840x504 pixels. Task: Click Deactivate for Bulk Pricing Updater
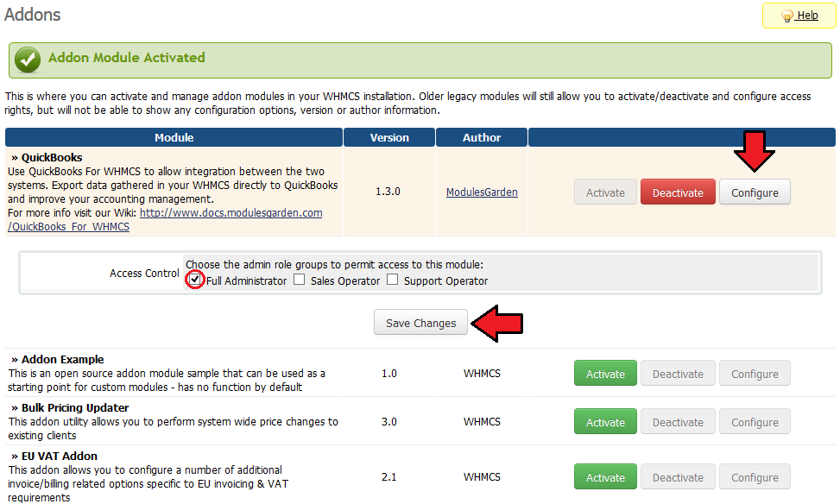point(678,421)
